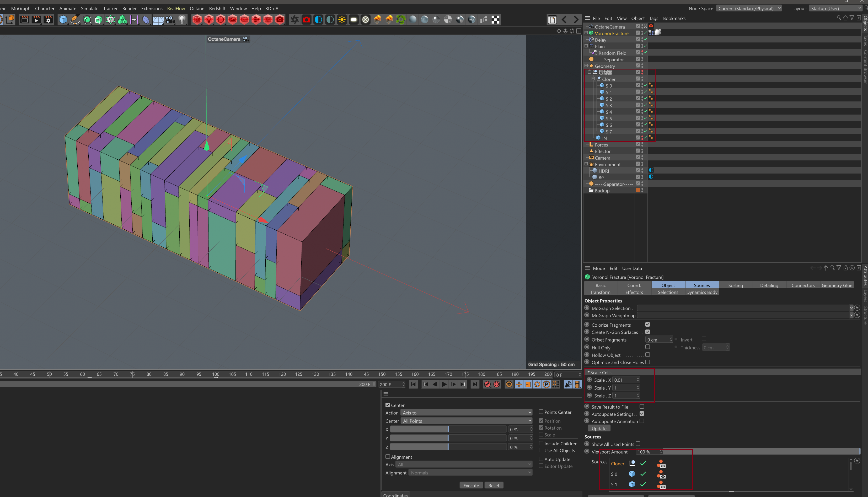Click the Redshift RV render view icon
This screenshot has width=868, height=497.
tap(268, 20)
